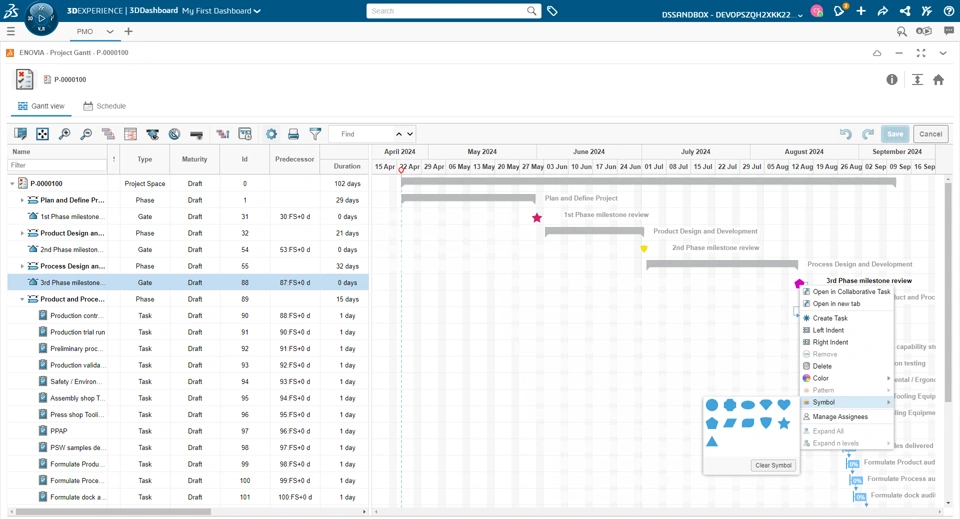Open the widget menu chevron at top right

pyautogui.click(x=943, y=53)
